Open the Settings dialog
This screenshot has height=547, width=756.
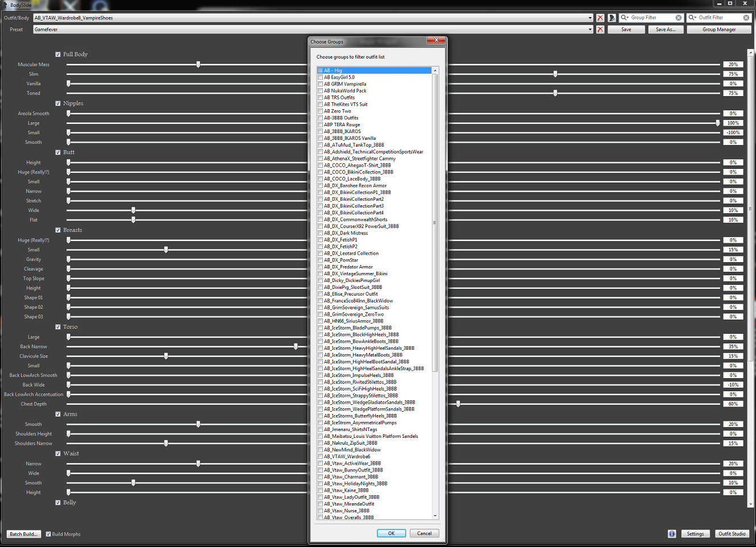pyautogui.click(x=695, y=534)
